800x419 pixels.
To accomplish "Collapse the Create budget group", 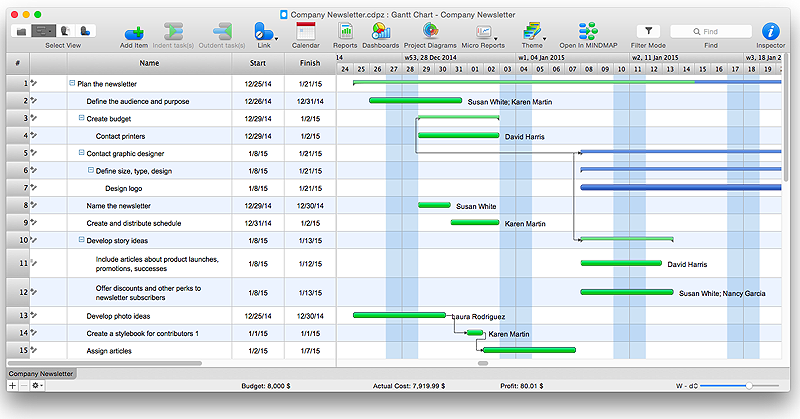I will click(81, 118).
